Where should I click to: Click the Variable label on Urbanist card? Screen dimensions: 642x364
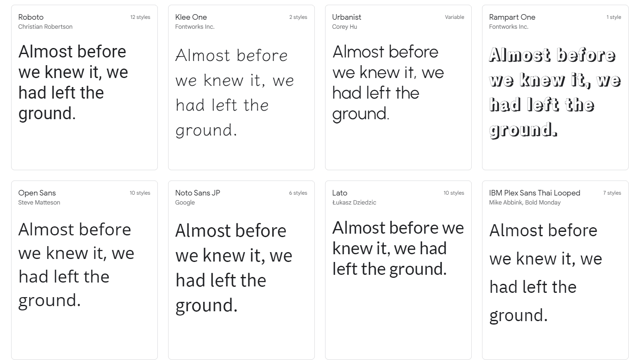(x=455, y=17)
